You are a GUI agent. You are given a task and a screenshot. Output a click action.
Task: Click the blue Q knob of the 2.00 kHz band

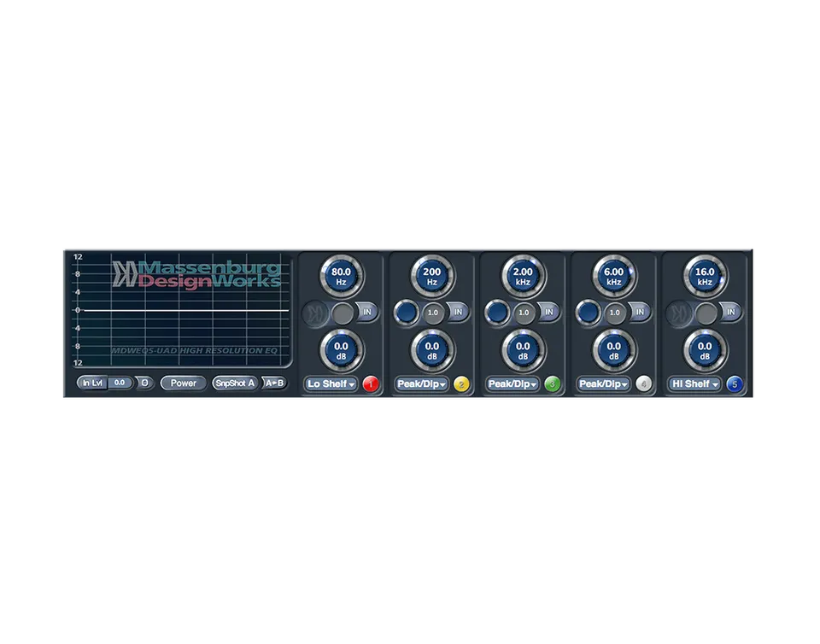click(x=498, y=313)
